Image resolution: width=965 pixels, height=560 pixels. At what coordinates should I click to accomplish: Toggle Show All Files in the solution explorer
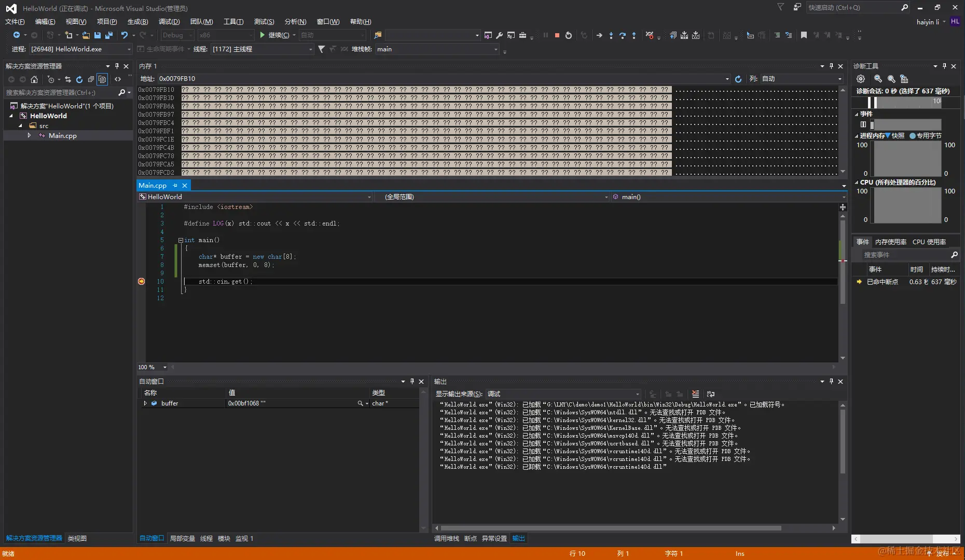(x=102, y=79)
